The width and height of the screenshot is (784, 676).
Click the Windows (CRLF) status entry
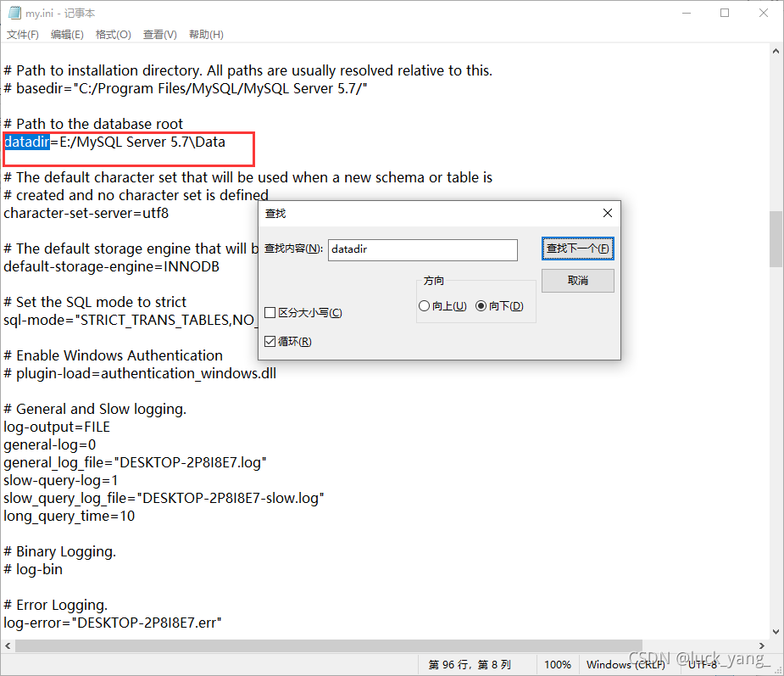(x=626, y=664)
